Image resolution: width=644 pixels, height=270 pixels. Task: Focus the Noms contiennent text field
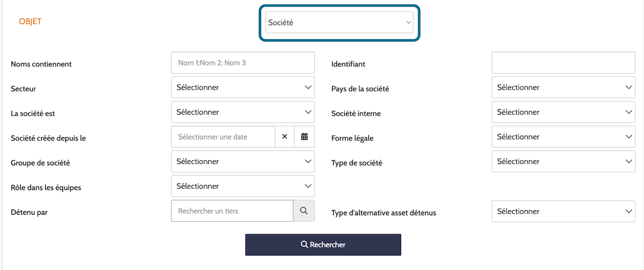pyautogui.click(x=243, y=63)
